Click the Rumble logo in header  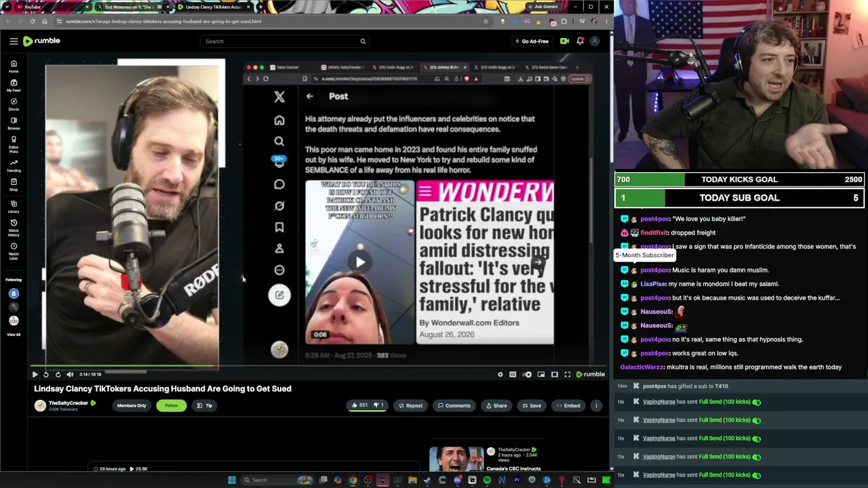click(41, 41)
